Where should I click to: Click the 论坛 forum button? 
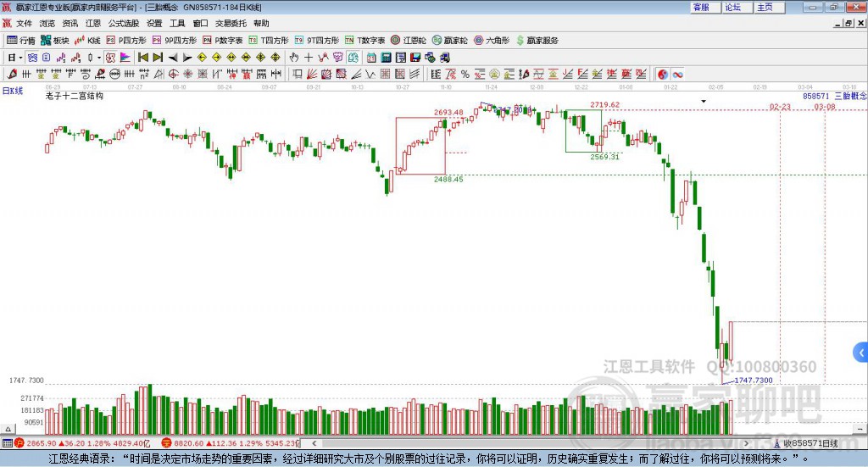(737, 7)
